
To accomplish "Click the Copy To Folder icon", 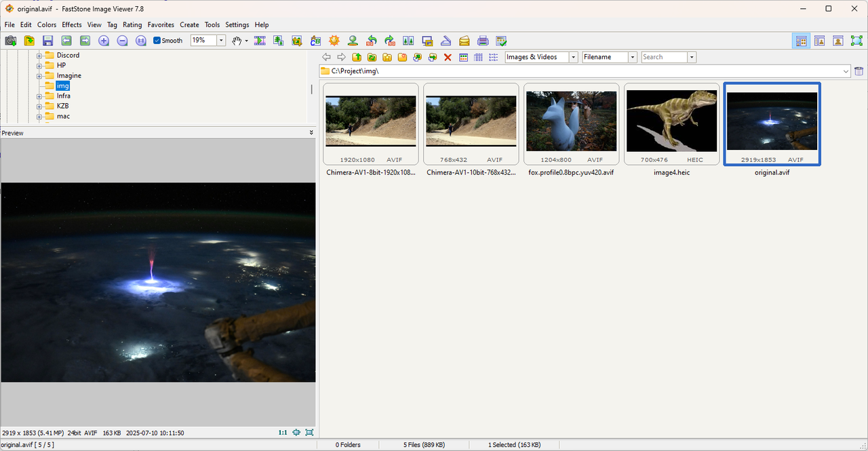I will [x=418, y=58].
